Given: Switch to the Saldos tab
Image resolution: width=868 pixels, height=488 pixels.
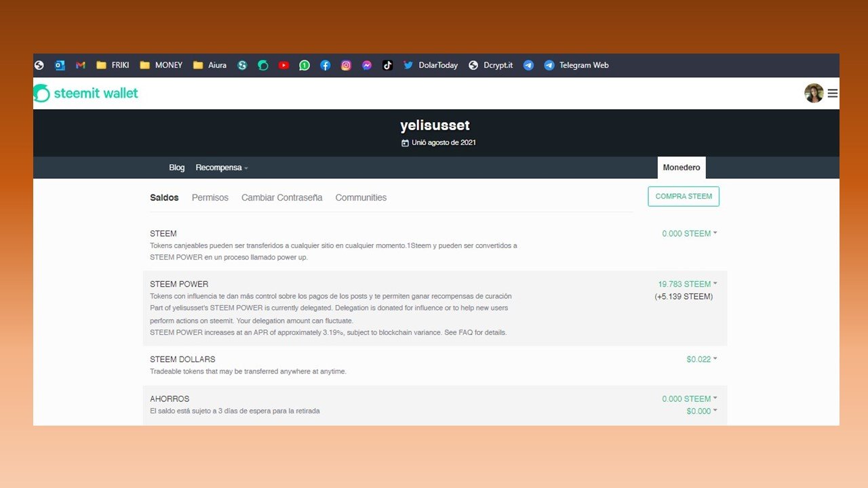Looking at the screenshot, I should pyautogui.click(x=164, y=197).
